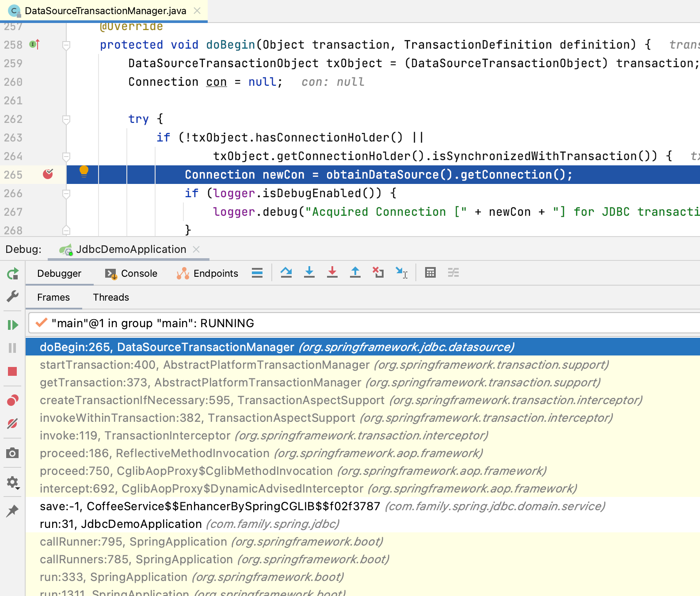Select the startTransaction:400 stack frame
This screenshot has height=596, width=700.
363,365
